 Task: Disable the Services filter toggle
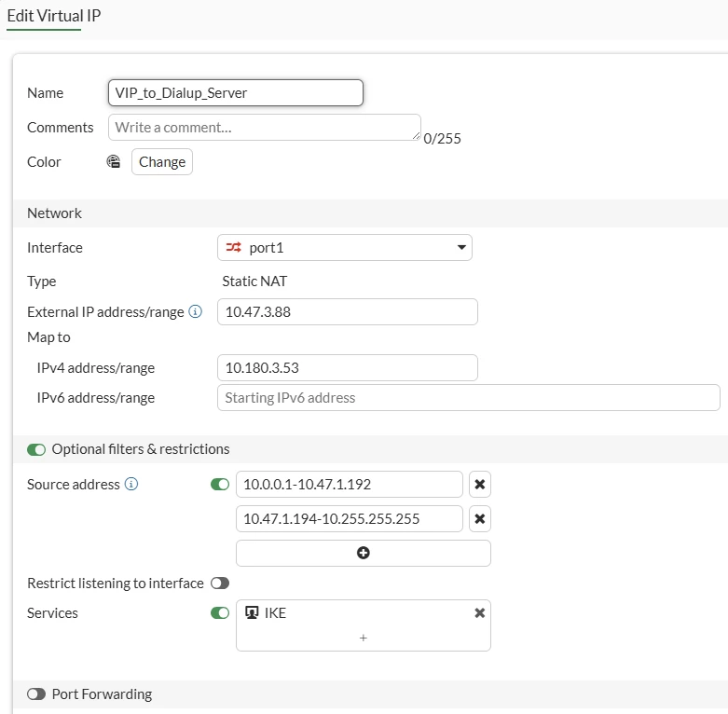220,612
